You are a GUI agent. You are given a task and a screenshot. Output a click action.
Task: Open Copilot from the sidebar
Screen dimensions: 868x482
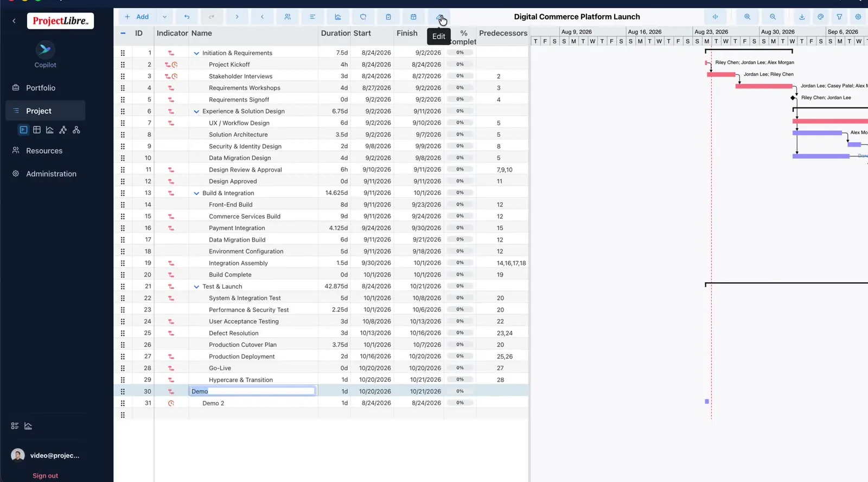pos(45,55)
